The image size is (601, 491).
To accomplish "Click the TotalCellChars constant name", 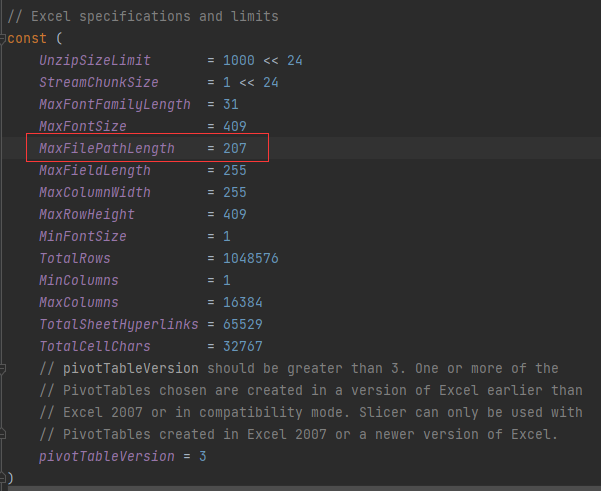I will [x=95, y=346].
